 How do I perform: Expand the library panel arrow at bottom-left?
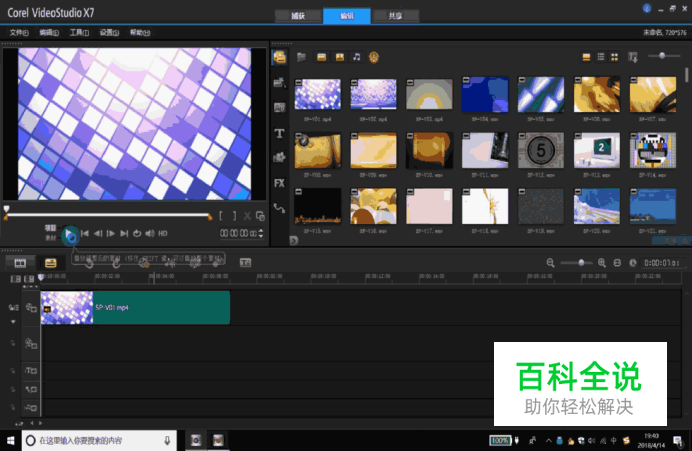point(294,240)
